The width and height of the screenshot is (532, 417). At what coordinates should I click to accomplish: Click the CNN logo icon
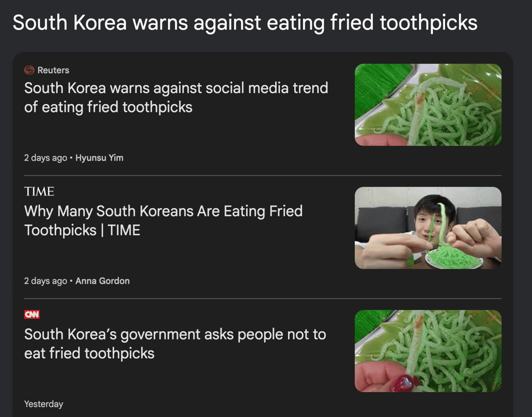[x=32, y=315]
